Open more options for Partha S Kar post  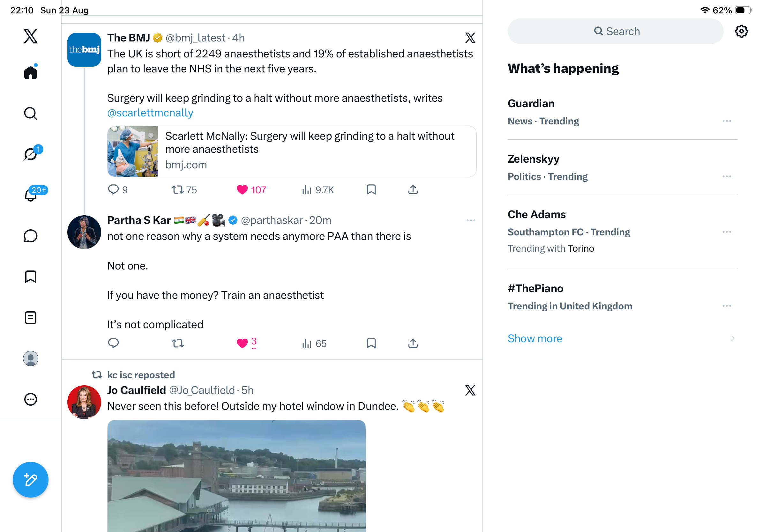471,221
